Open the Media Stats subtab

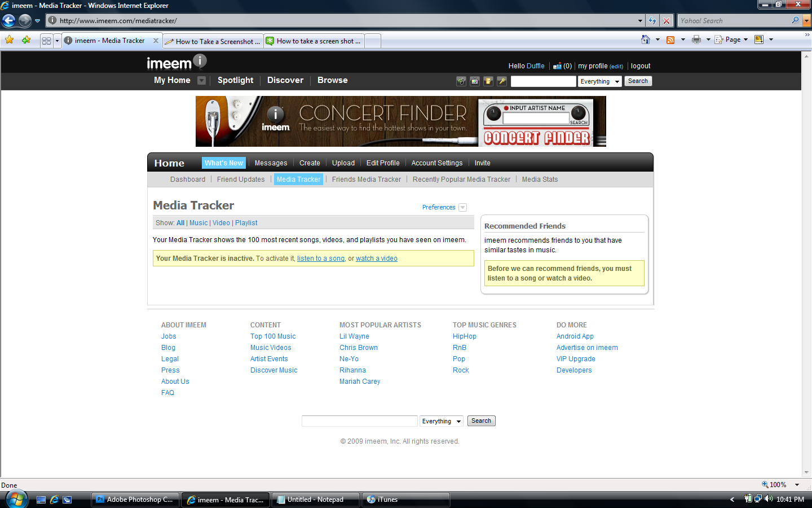(x=540, y=179)
